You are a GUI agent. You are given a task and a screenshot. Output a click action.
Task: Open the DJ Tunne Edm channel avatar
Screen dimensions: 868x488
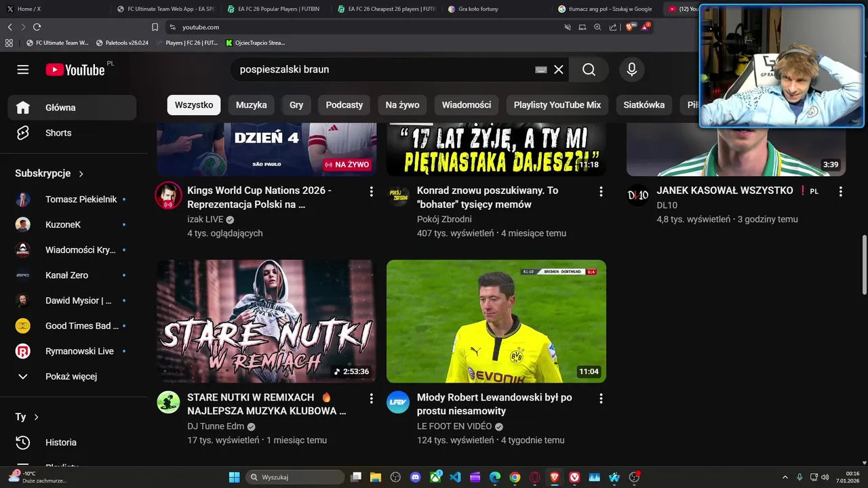(x=169, y=402)
